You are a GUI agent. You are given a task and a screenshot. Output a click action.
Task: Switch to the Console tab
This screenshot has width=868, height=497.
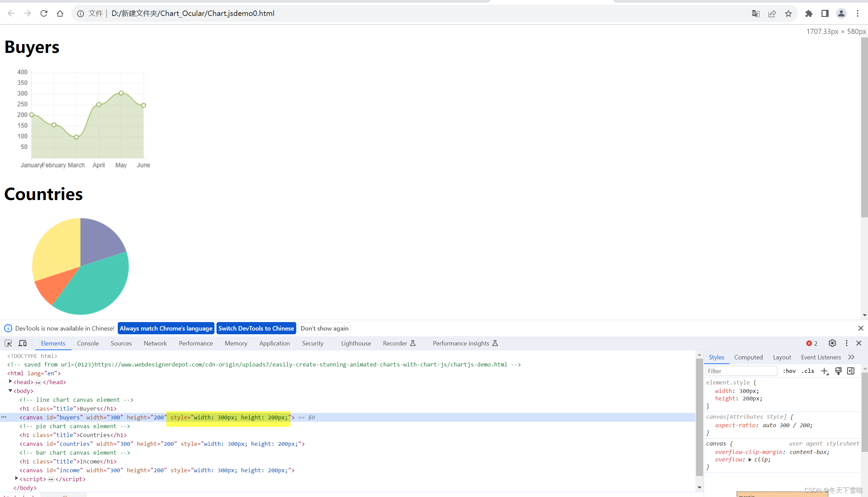pos(88,343)
